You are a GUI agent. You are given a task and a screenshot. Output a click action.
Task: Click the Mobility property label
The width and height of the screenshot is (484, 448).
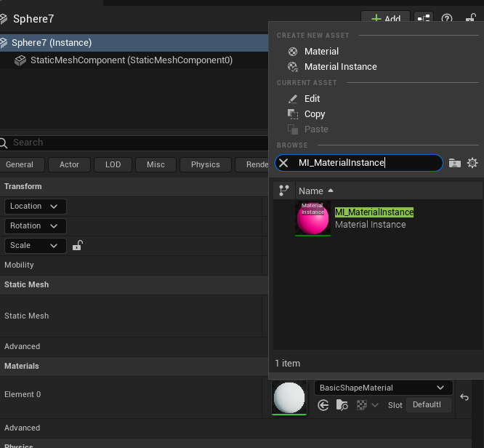(19, 265)
